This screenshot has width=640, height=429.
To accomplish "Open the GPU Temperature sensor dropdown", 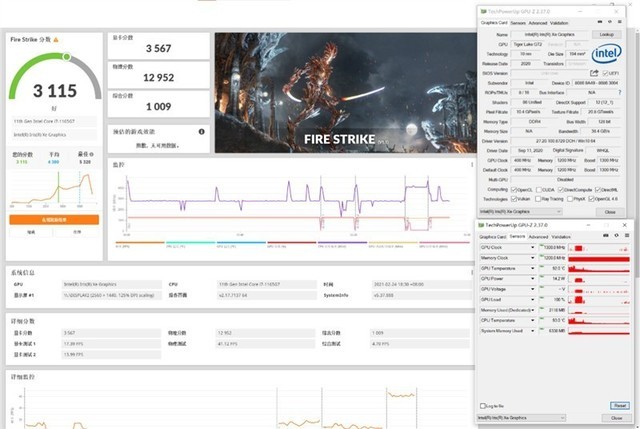I will tap(532, 268).
